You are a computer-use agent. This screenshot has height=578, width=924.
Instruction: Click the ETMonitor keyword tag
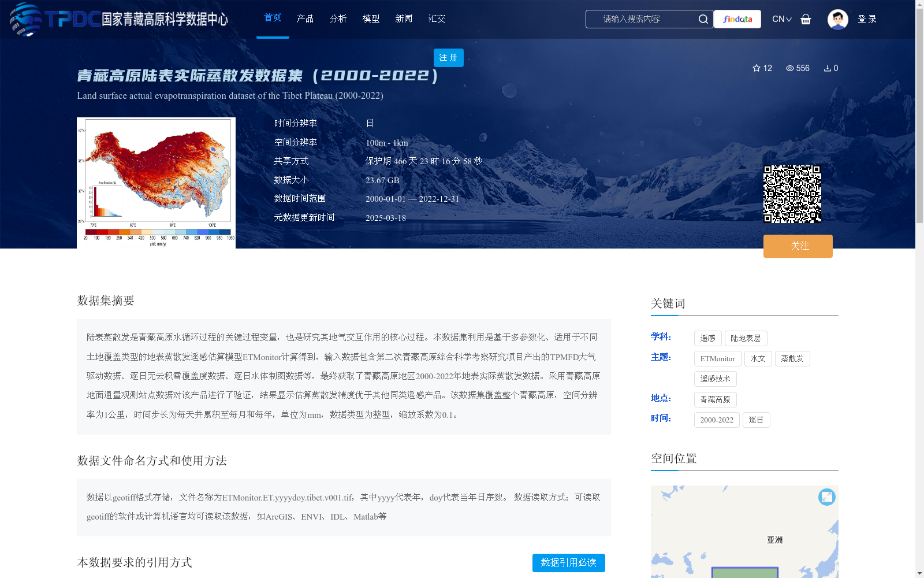717,358
